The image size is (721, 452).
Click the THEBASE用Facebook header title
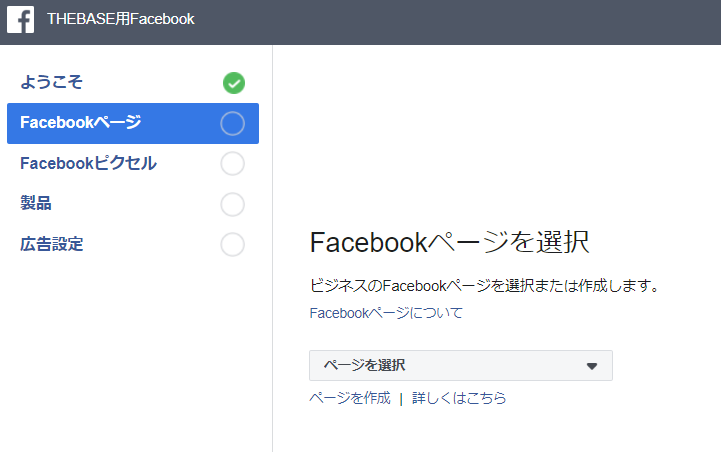pyautogui.click(x=121, y=19)
